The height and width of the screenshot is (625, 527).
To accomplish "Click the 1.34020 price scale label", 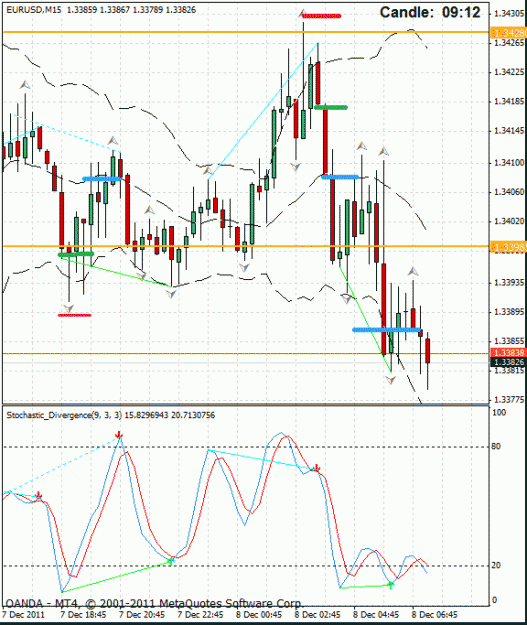I will tap(509, 221).
